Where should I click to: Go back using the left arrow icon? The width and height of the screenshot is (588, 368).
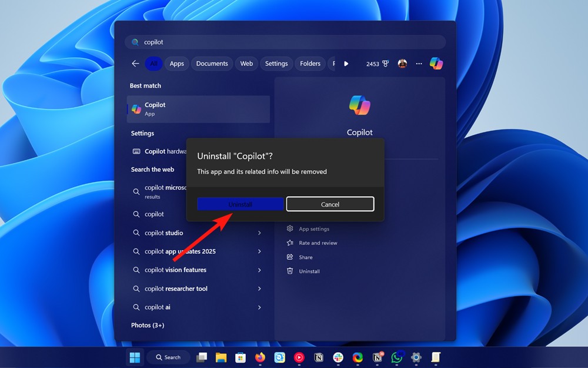point(135,64)
